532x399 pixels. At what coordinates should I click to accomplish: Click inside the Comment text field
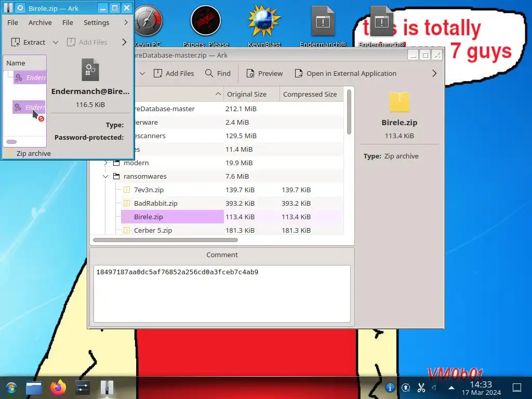222,294
